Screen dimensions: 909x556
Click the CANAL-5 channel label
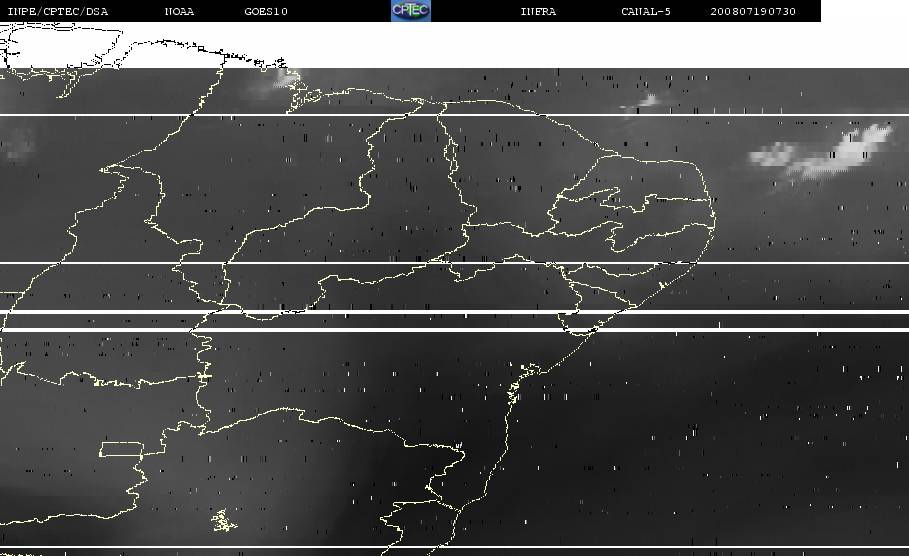(645, 12)
